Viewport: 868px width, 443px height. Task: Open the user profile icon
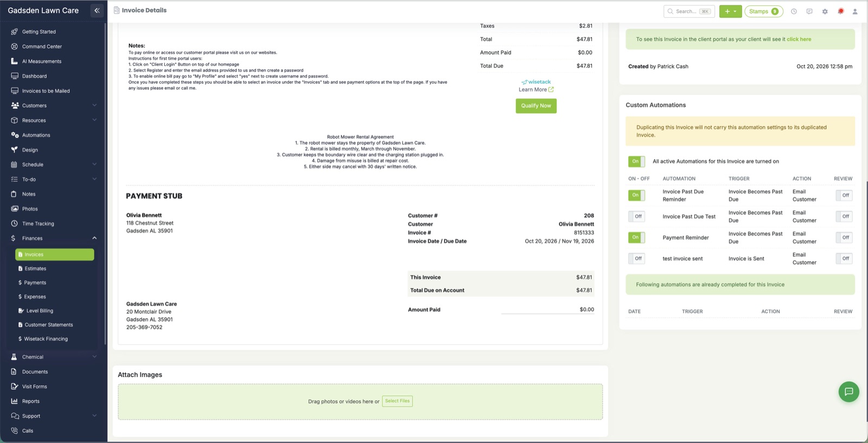pos(855,11)
